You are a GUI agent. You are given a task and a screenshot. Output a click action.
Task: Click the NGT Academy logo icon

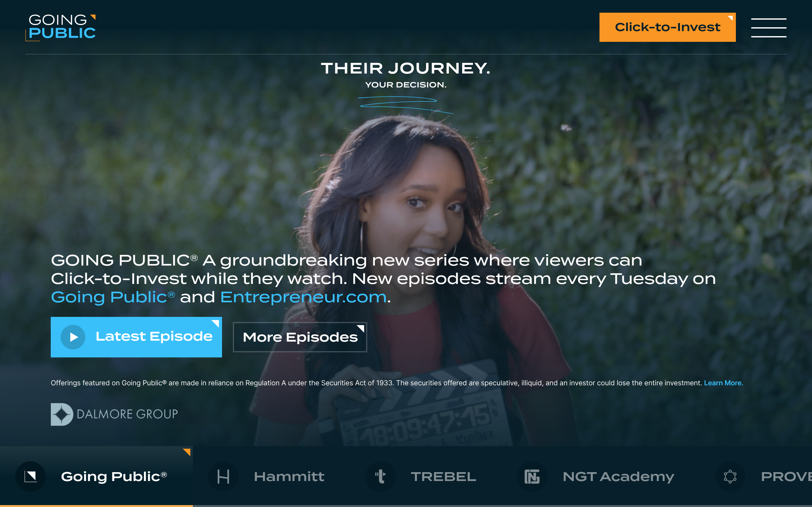[x=532, y=476]
